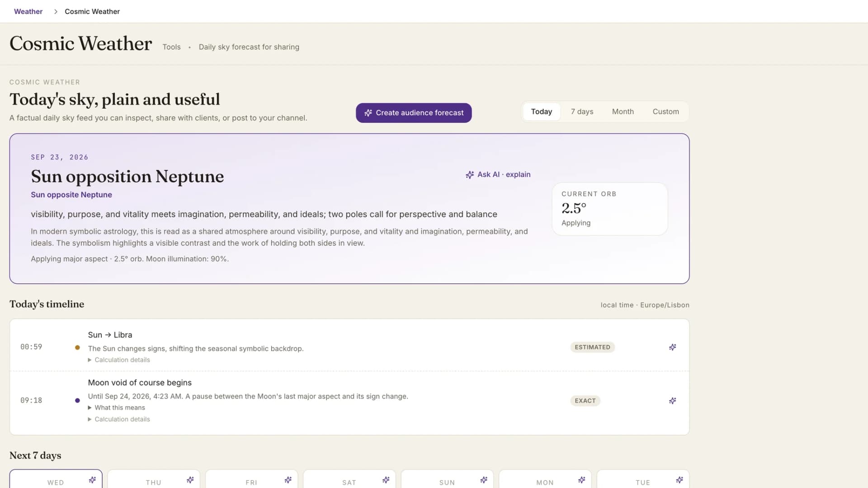868x488 pixels.
Task: Click the EXACT badge on Moon void row
Action: (585, 401)
